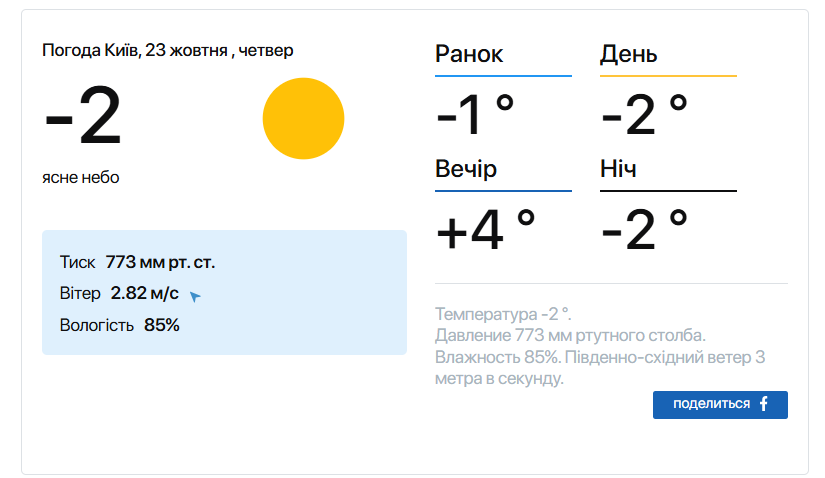Select the Вечір forecast heading
The height and width of the screenshot is (478, 825).
click(x=466, y=168)
